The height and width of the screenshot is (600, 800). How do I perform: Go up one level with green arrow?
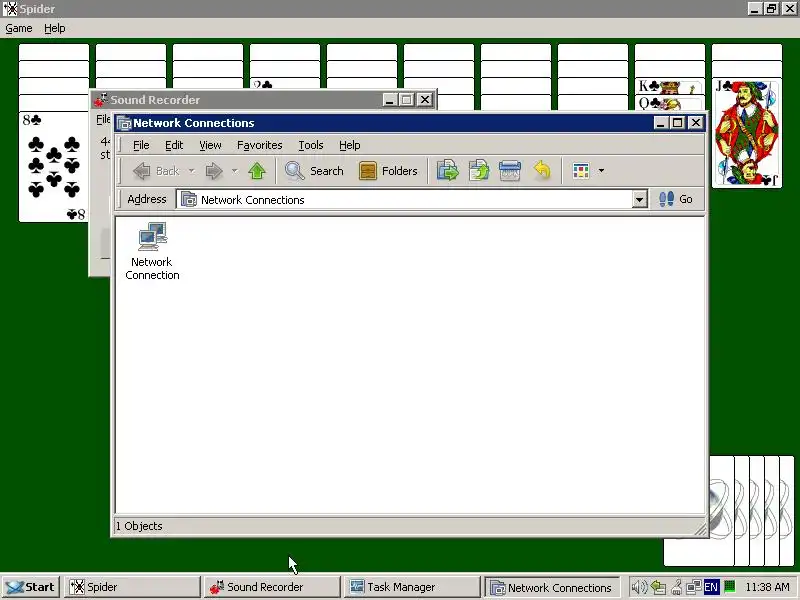tap(257, 171)
